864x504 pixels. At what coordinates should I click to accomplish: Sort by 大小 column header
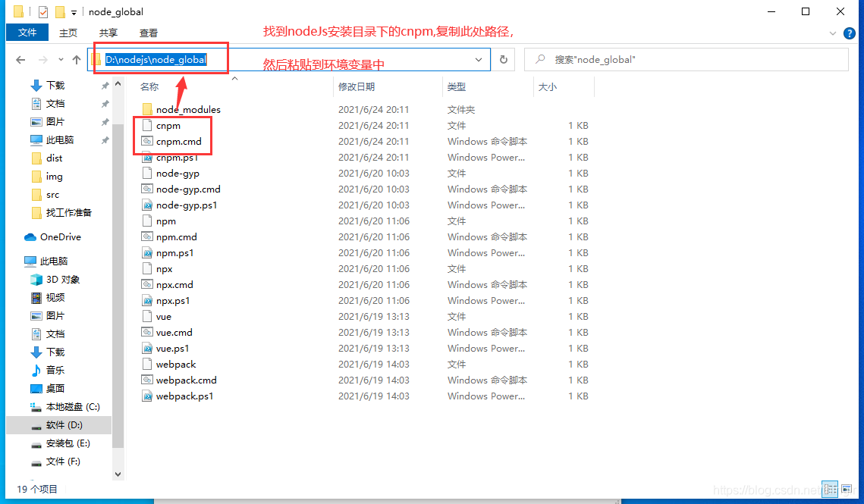pyautogui.click(x=547, y=86)
